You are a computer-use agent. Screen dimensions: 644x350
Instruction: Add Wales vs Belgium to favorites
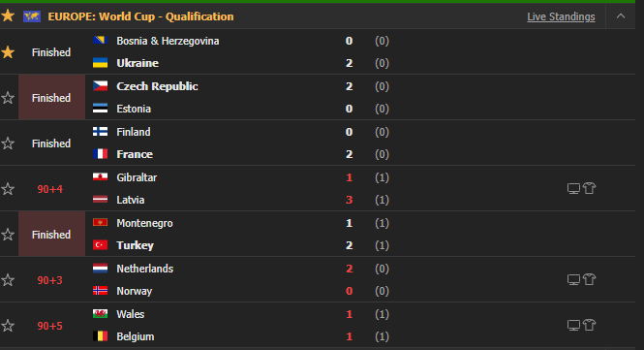click(8, 326)
